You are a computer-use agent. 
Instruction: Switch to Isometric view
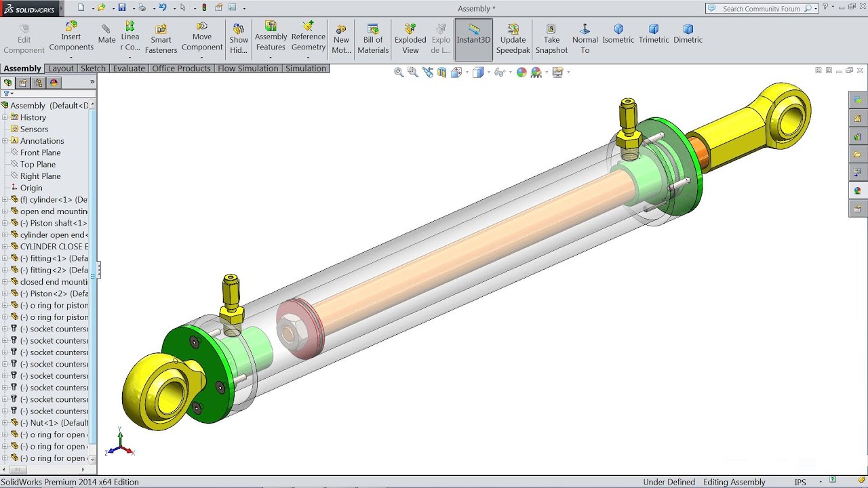pos(618,34)
